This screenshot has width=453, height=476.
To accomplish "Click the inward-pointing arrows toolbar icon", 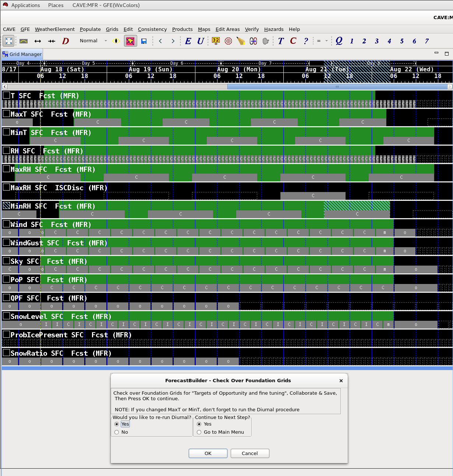I will 52,41.
